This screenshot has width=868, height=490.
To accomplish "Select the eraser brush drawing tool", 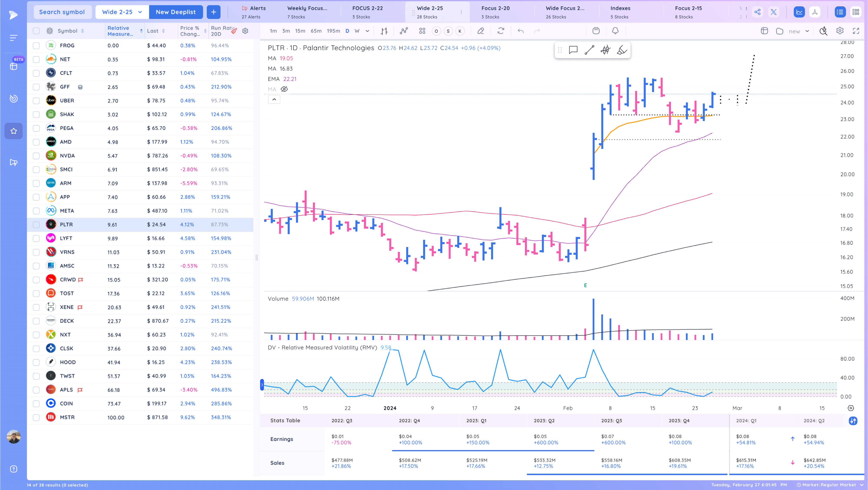I will point(622,50).
